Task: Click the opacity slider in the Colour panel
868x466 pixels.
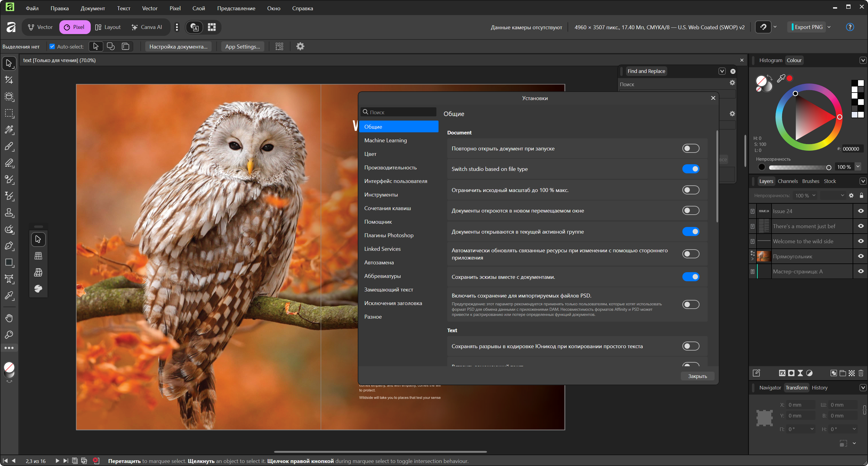Action: [799, 167]
